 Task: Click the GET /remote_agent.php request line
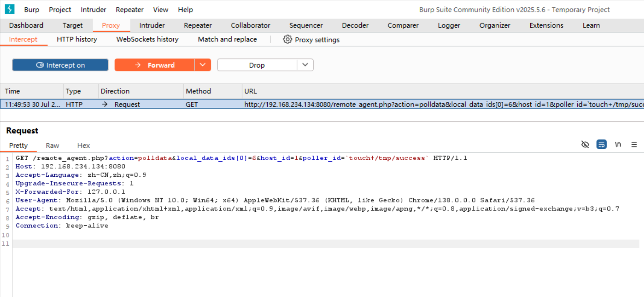pos(241,158)
